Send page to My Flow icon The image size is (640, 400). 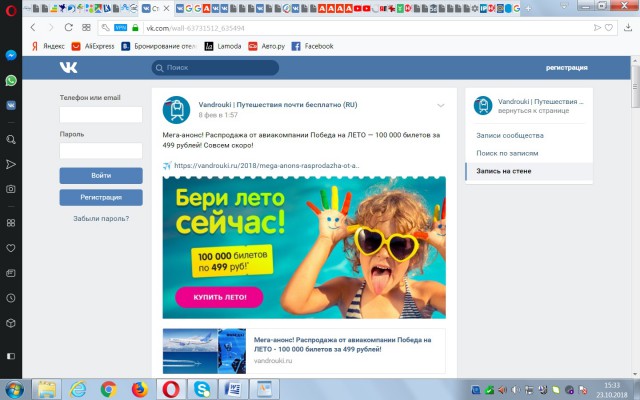click(597, 28)
